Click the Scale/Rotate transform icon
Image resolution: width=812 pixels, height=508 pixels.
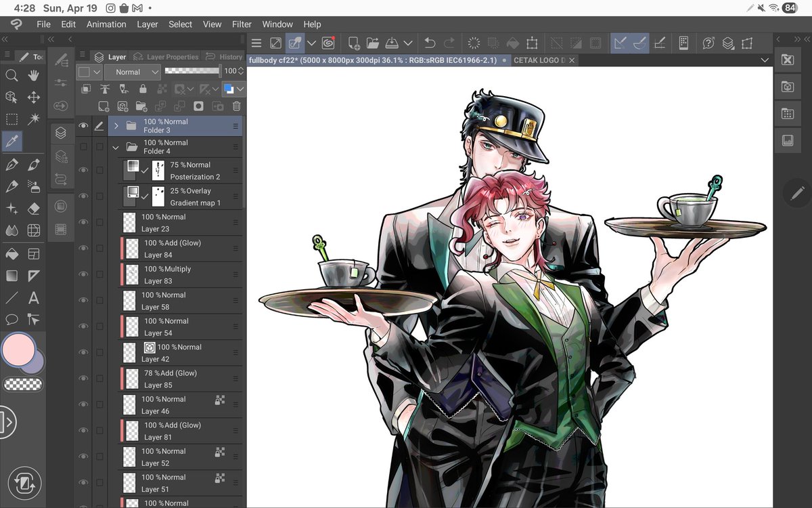(533, 43)
